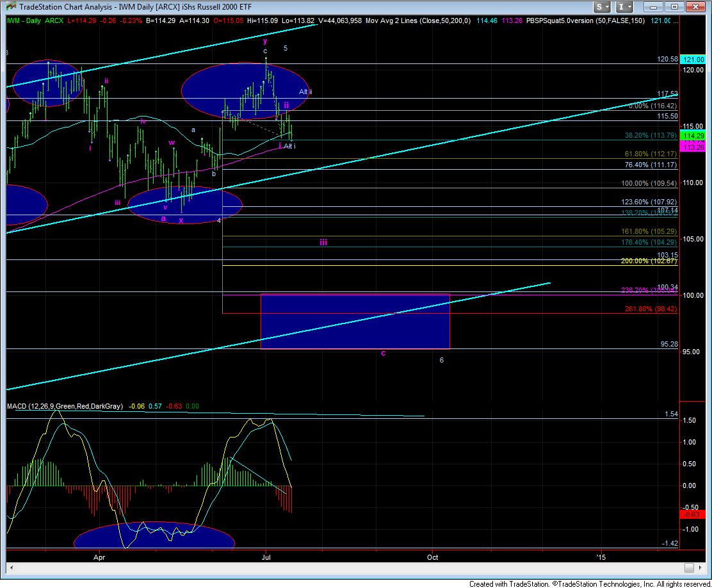Minimize the Chart Analysis window

654,7
